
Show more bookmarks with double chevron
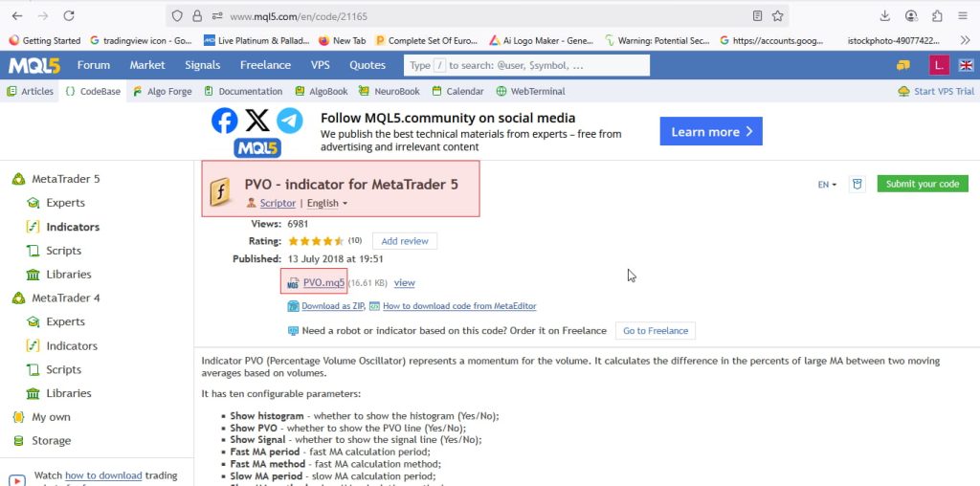[x=965, y=40]
